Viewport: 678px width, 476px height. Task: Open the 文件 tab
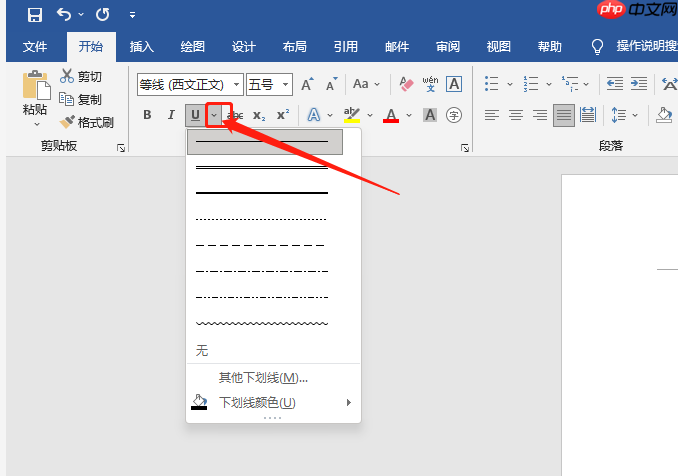[x=35, y=46]
